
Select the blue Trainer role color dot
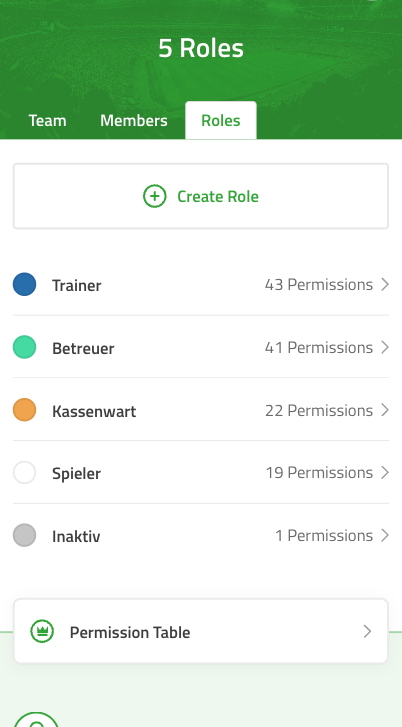pos(25,284)
